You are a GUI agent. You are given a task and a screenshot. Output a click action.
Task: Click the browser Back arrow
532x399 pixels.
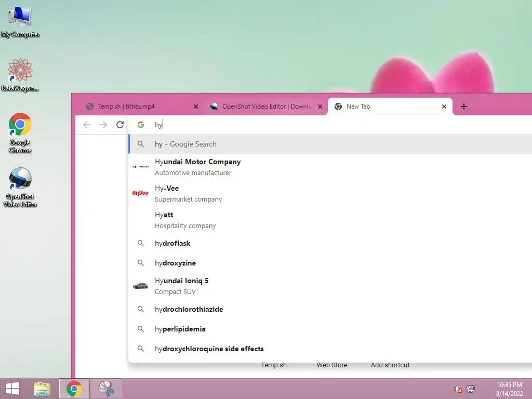(x=87, y=125)
